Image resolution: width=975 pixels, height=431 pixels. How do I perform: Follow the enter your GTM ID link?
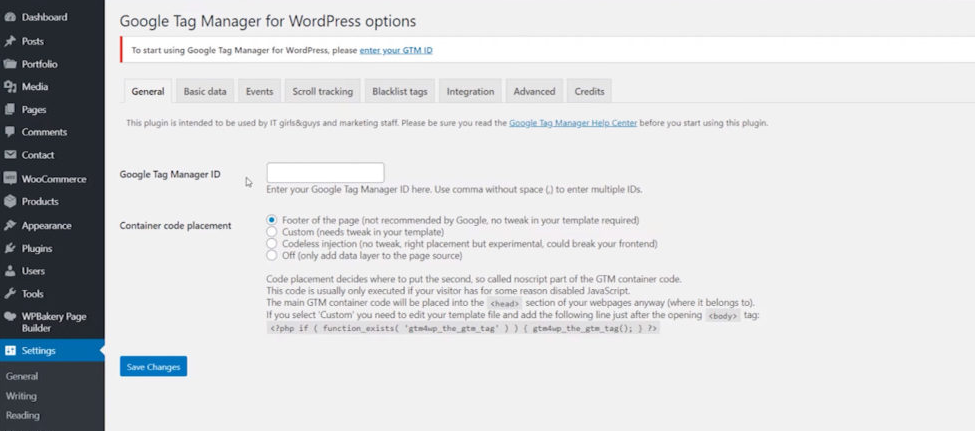point(396,50)
